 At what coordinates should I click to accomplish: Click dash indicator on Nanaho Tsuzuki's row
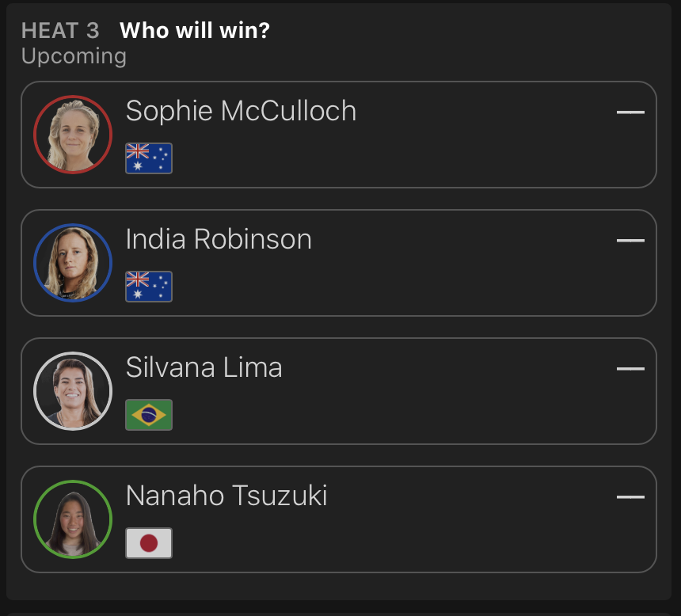[630, 497]
